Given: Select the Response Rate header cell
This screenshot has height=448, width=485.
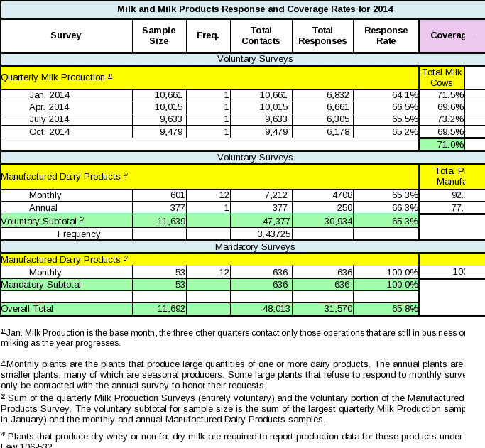Looking at the screenshot, I should 386,35.
